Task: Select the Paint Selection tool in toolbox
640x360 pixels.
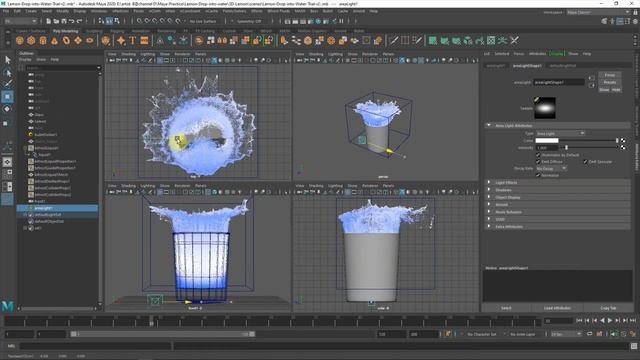Action: click(7, 84)
